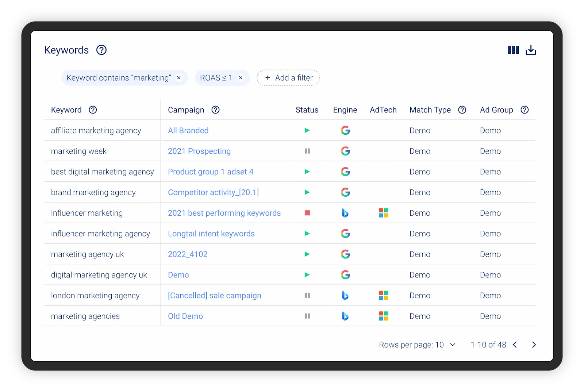This screenshot has width=584, height=392.
Task: Select the marketing week keyword
Action: [79, 151]
